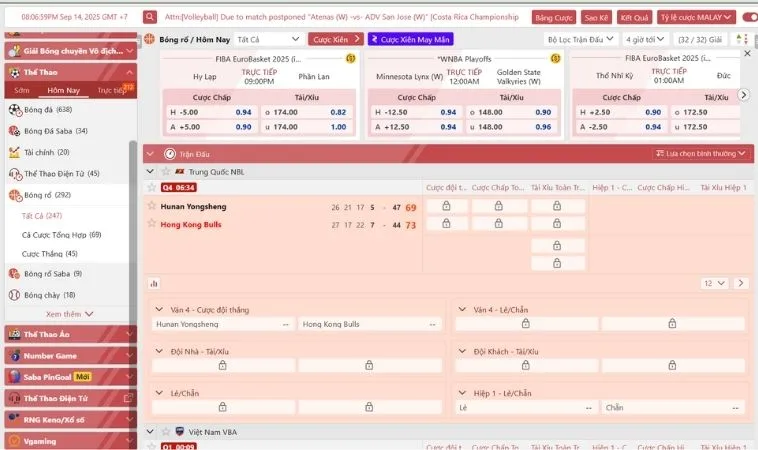The width and height of the screenshot is (758, 450).
Task: Expand the Xem thêm sports list
Action: 70,314
